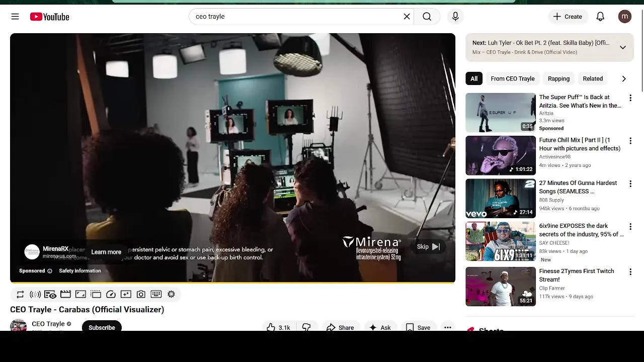644x362 pixels.
Task: Open more actions ellipsis under video
Action: (448, 327)
